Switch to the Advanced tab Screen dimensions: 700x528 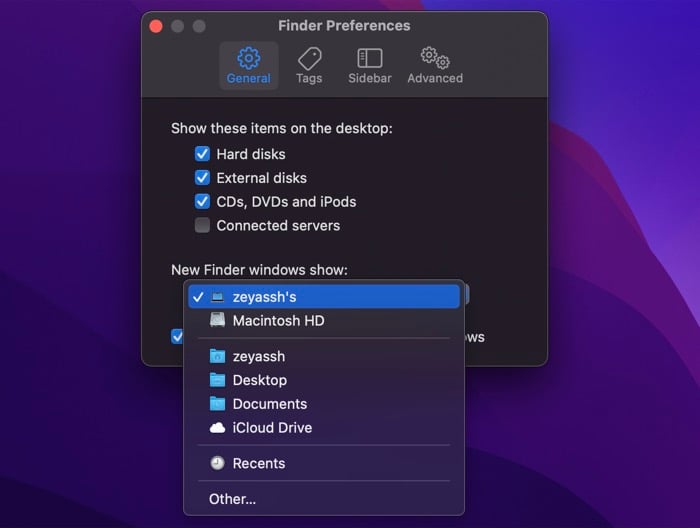[x=435, y=66]
